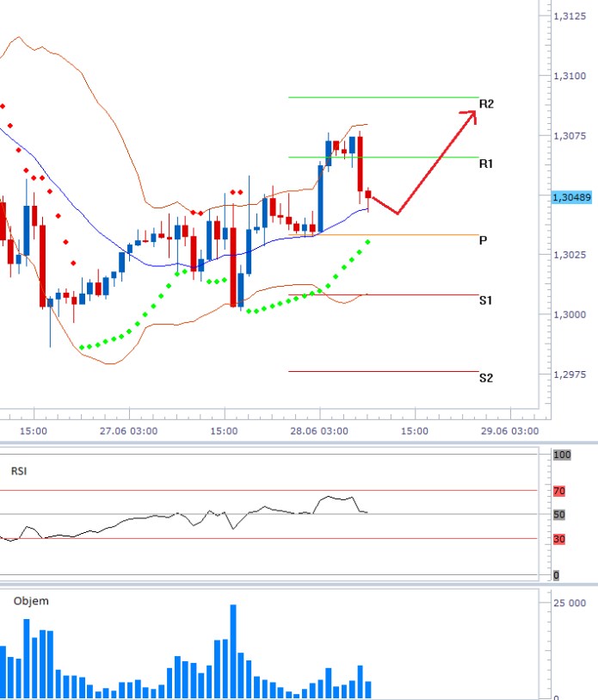Click the RSI 0 scale marker
This screenshot has height=700, width=598.
[x=556, y=575]
